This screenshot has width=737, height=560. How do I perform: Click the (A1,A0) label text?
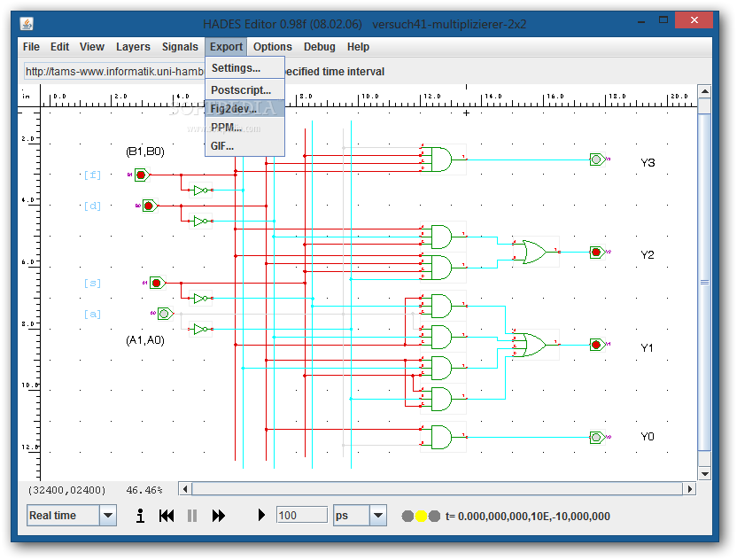tap(145, 340)
